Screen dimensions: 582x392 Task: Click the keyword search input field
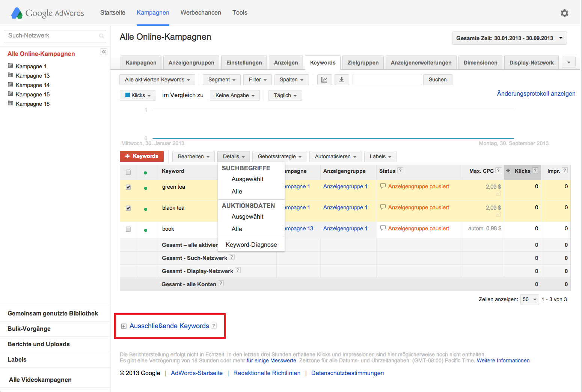click(387, 80)
